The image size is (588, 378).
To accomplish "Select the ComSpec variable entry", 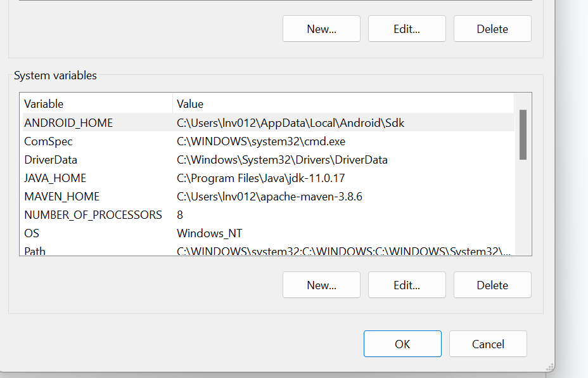I will 48,141.
